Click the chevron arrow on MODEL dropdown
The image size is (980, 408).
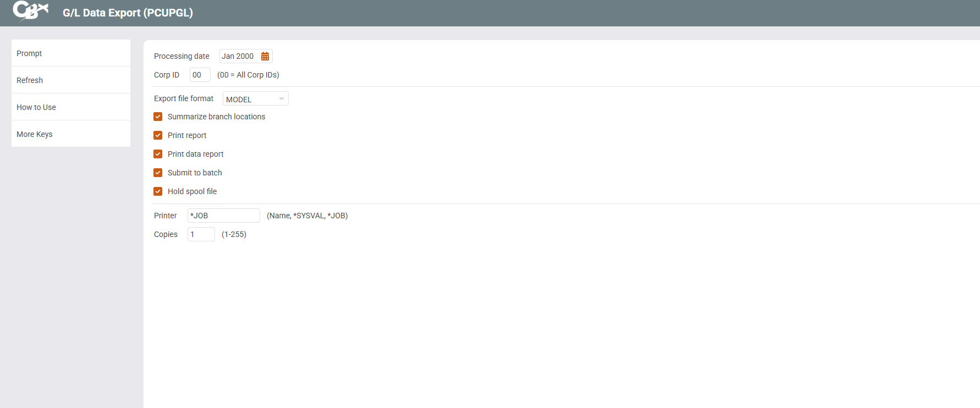point(282,99)
